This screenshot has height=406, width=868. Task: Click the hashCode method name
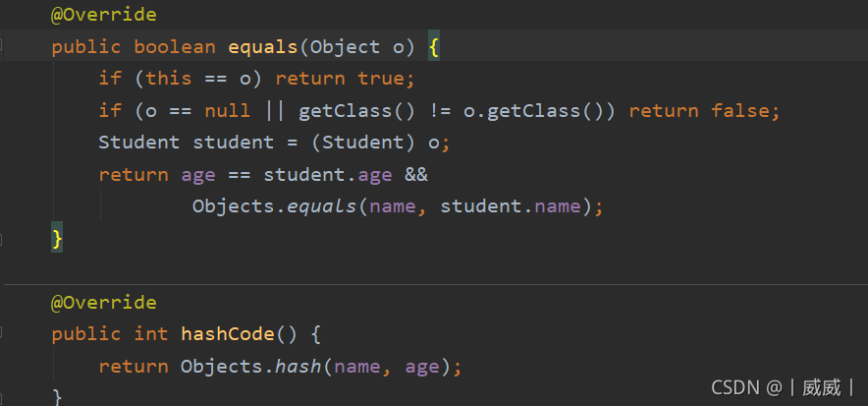(x=228, y=334)
